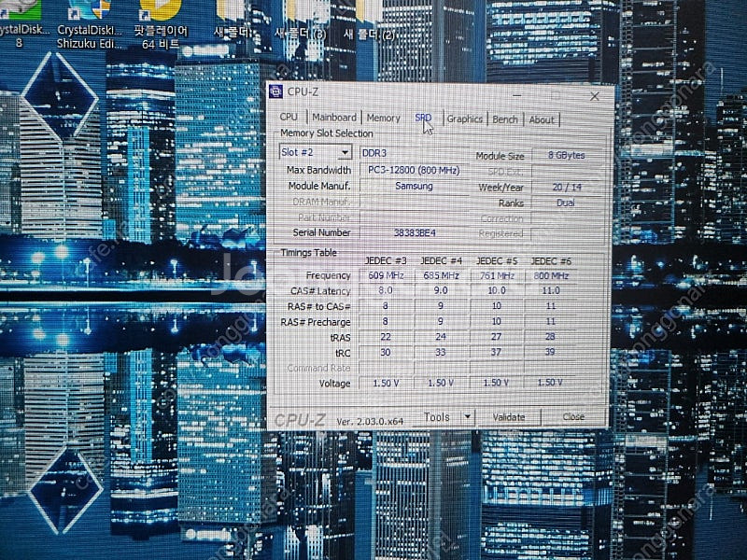
Task: Click the Week/Year value 20 / 14
Action: (566, 188)
